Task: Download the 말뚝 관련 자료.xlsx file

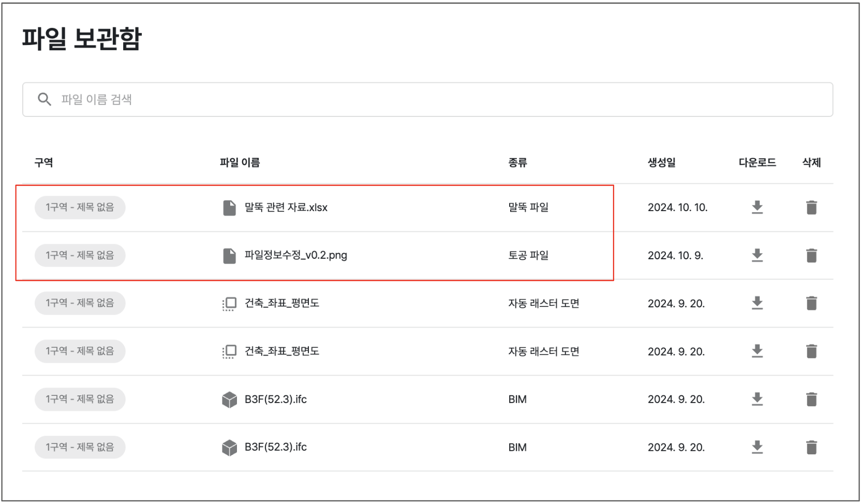Action: [757, 207]
